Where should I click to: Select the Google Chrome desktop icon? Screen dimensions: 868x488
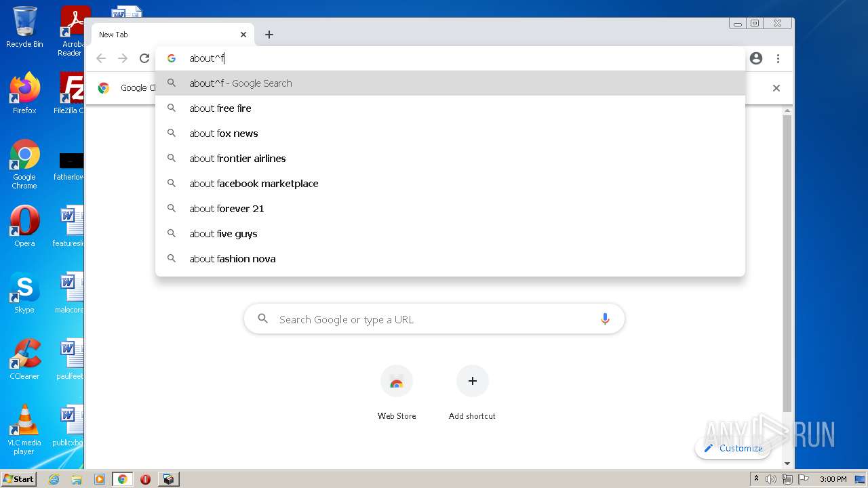[24, 164]
